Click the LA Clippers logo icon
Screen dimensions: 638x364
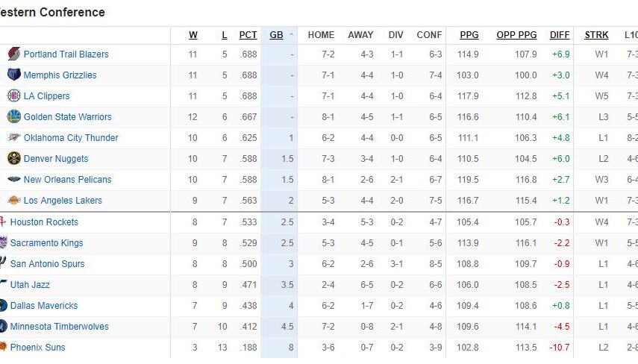point(14,96)
